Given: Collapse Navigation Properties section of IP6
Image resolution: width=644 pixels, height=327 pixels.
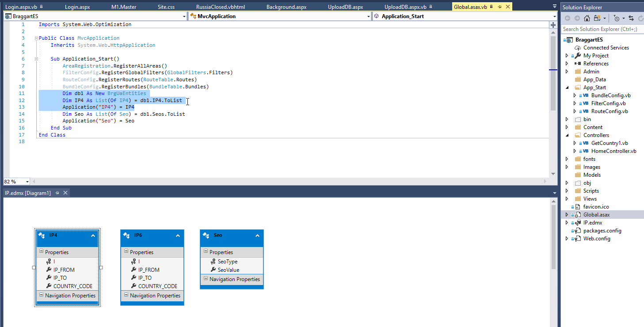Looking at the screenshot, I should coord(126,295).
